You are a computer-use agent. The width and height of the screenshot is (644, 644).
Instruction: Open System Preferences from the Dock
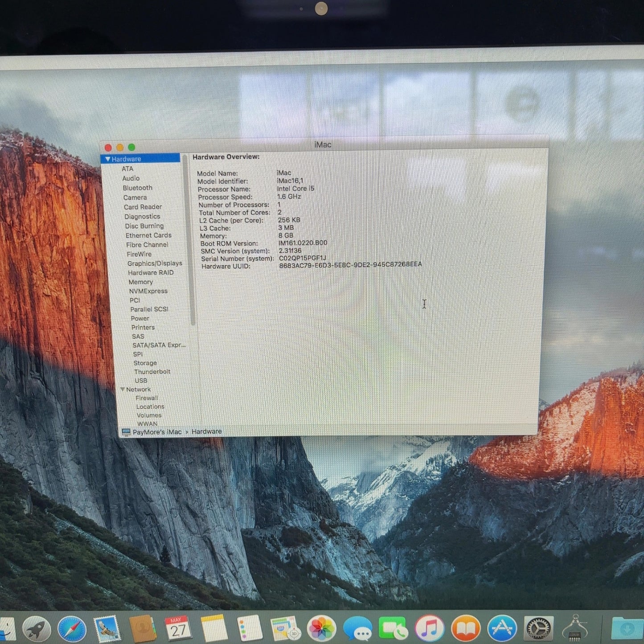[538, 629]
